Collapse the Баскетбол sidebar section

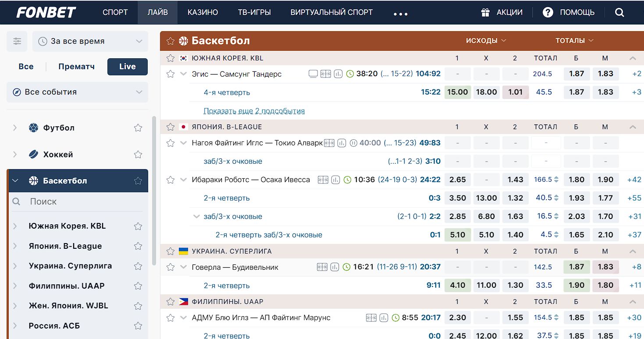[15, 180]
